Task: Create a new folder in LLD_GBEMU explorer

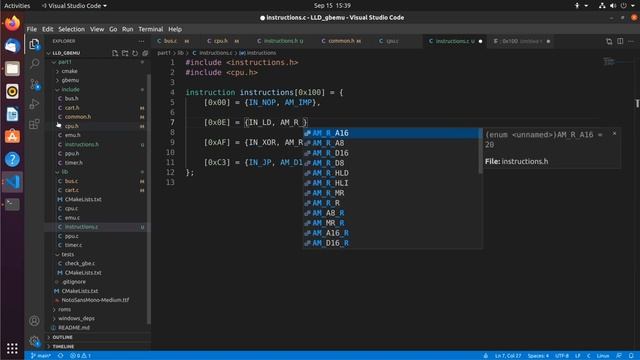Action: tap(125, 53)
